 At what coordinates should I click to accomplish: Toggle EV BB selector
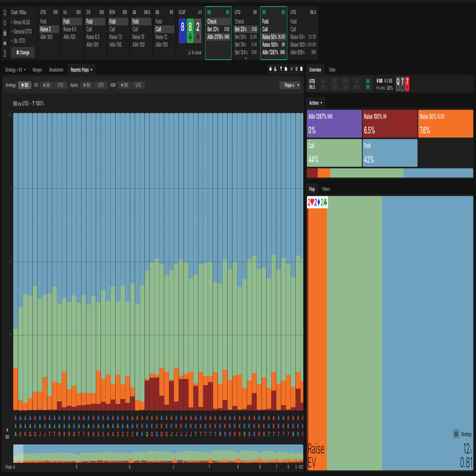point(46,85)
